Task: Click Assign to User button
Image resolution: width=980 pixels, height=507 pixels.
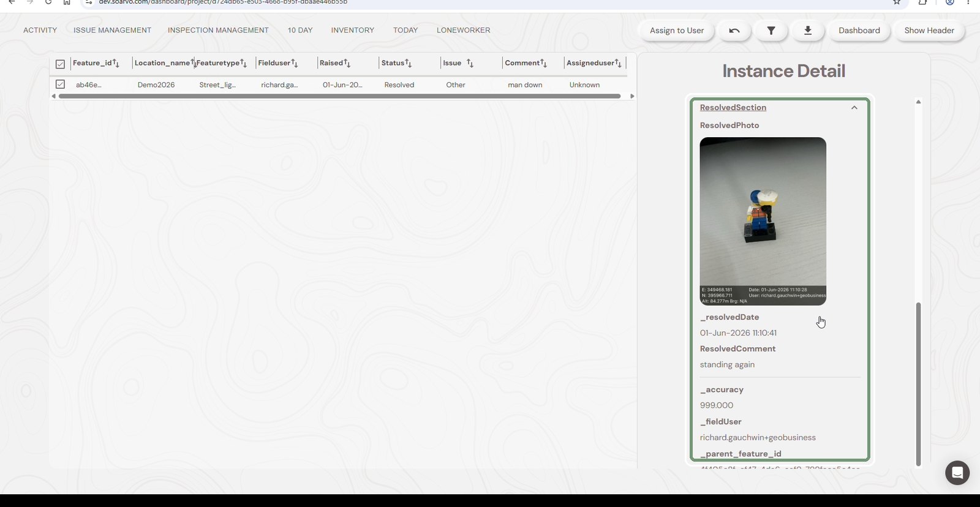Action: point(677,31)
